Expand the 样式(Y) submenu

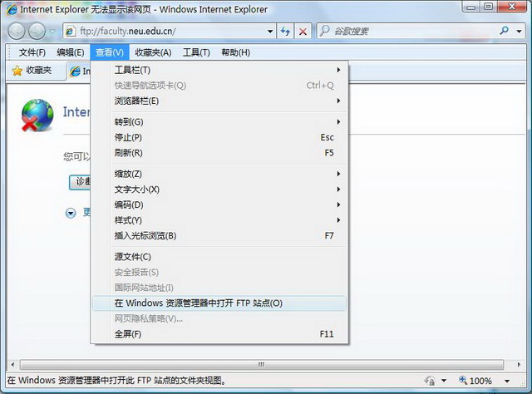click(x=219, y=220)
